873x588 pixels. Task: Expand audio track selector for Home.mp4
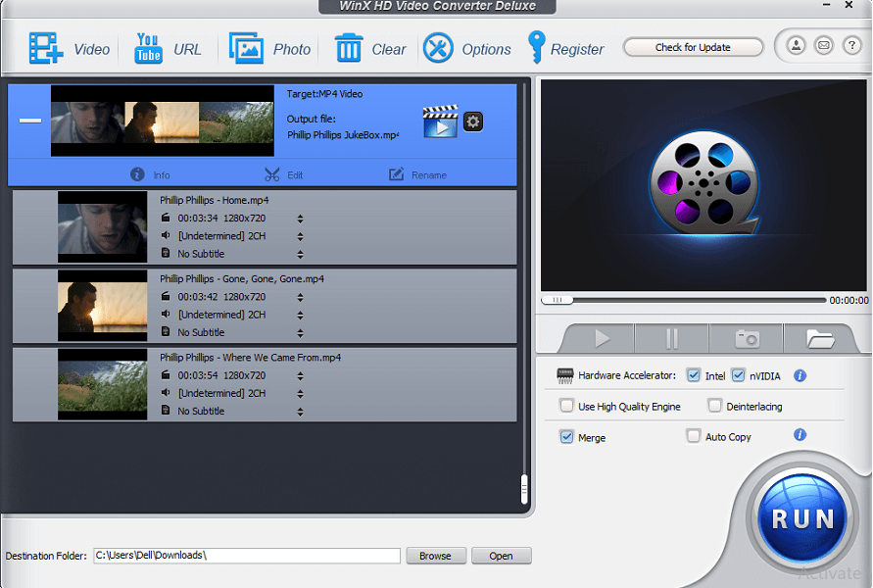click(300, 236)
